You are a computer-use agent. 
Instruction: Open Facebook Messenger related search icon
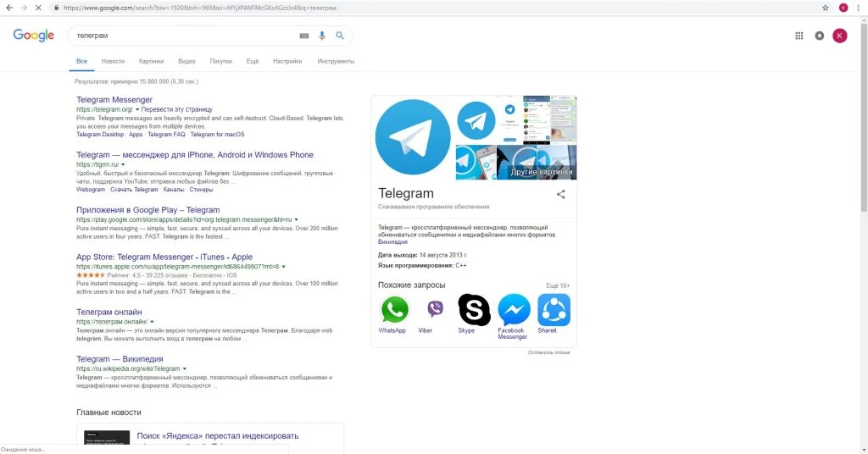[x=514, y=310]
